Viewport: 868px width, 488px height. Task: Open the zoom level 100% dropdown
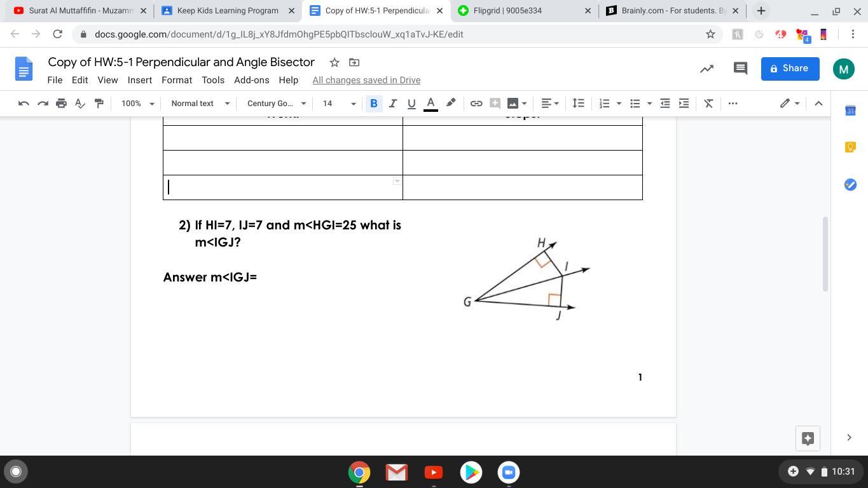click(x=138, y=104)
